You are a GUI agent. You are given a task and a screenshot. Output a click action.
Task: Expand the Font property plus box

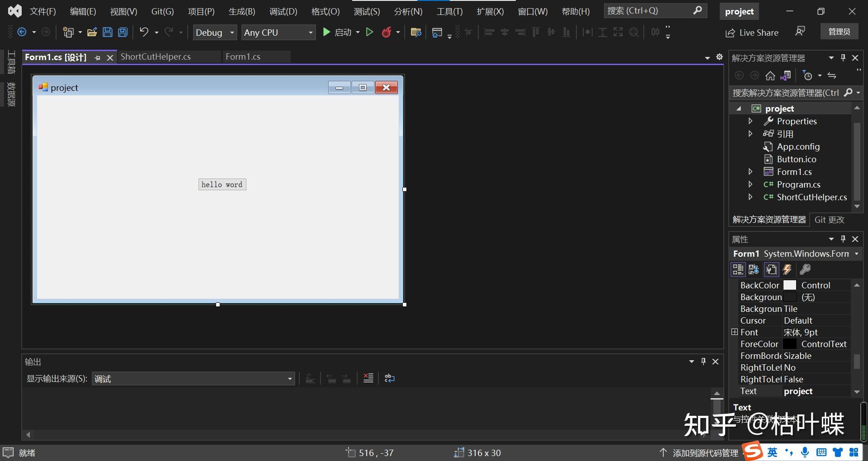tap(735, 332)
